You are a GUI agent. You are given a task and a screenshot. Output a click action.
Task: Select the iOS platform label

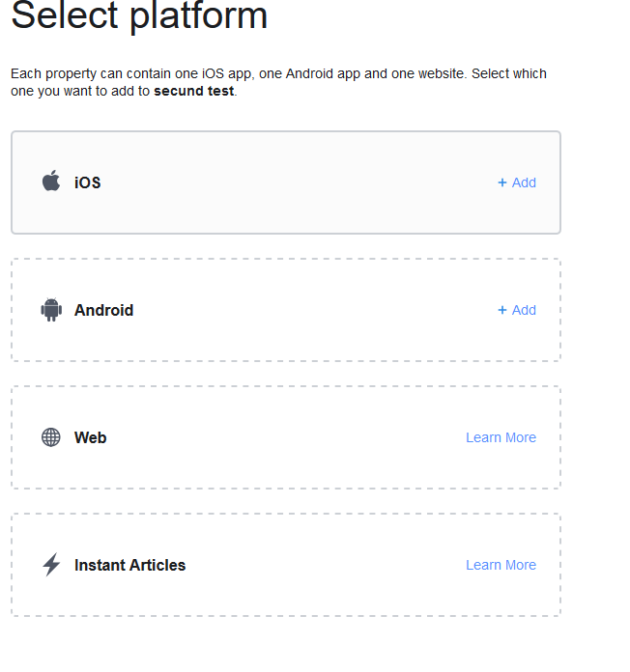click(x=88, y=182)
